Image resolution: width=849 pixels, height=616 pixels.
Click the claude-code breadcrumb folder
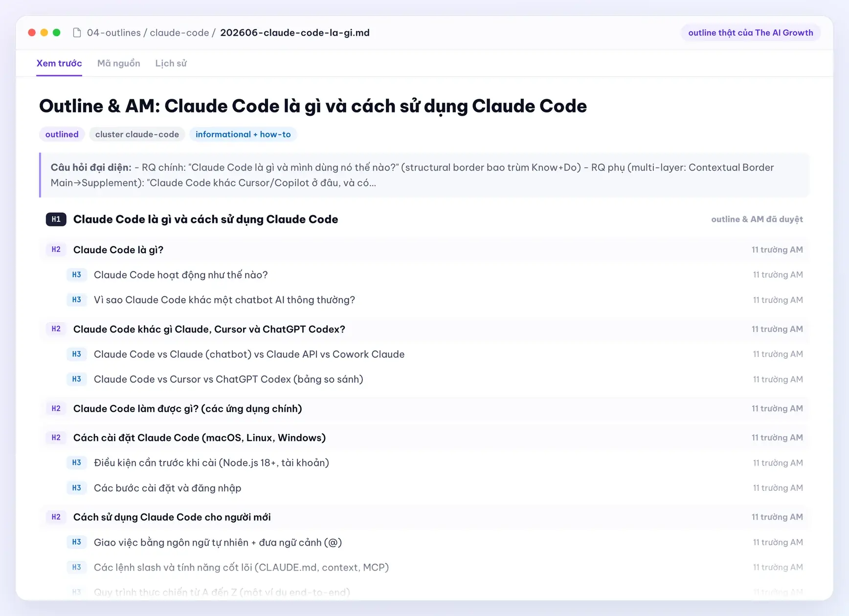(x=179, y=33)
